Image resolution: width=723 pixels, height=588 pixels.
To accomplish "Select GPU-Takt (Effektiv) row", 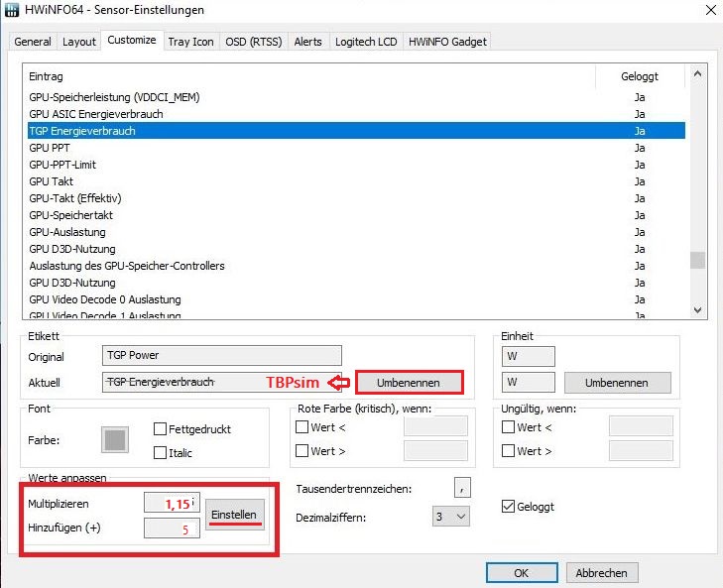I will (x=356, y=198).
